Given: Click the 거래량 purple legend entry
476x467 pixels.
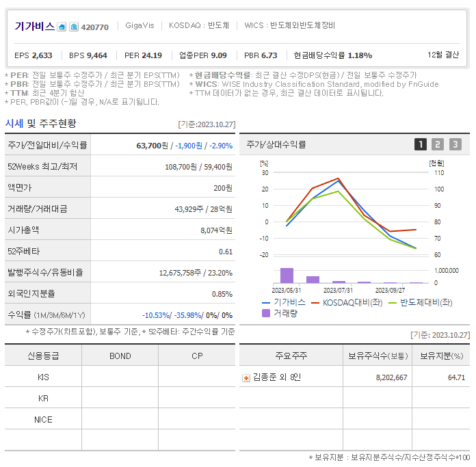Looking at the screenshot, I should pos(280,313).
